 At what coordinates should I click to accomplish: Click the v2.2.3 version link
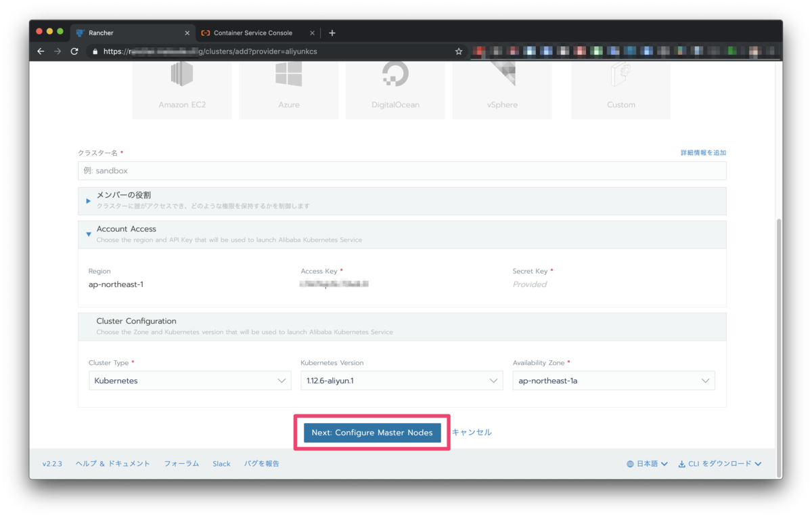pos(52,464)
